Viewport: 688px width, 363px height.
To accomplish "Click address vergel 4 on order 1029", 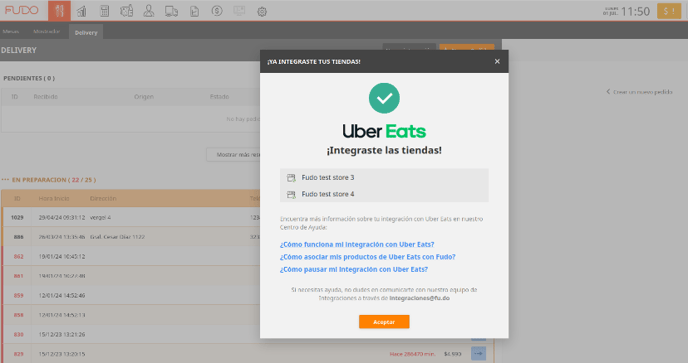I will click(x=100, y=218).
